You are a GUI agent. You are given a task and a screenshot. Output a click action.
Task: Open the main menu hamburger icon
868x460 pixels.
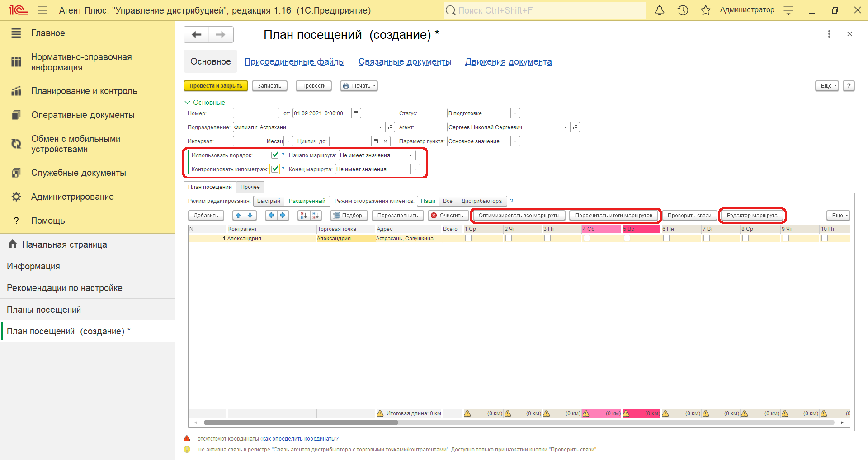[x=42, y=10]
